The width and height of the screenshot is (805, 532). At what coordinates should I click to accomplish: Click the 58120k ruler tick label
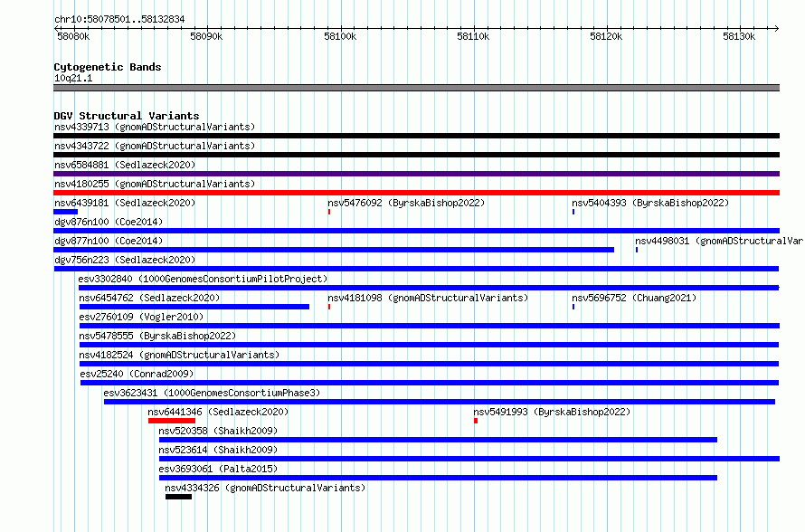606,36
